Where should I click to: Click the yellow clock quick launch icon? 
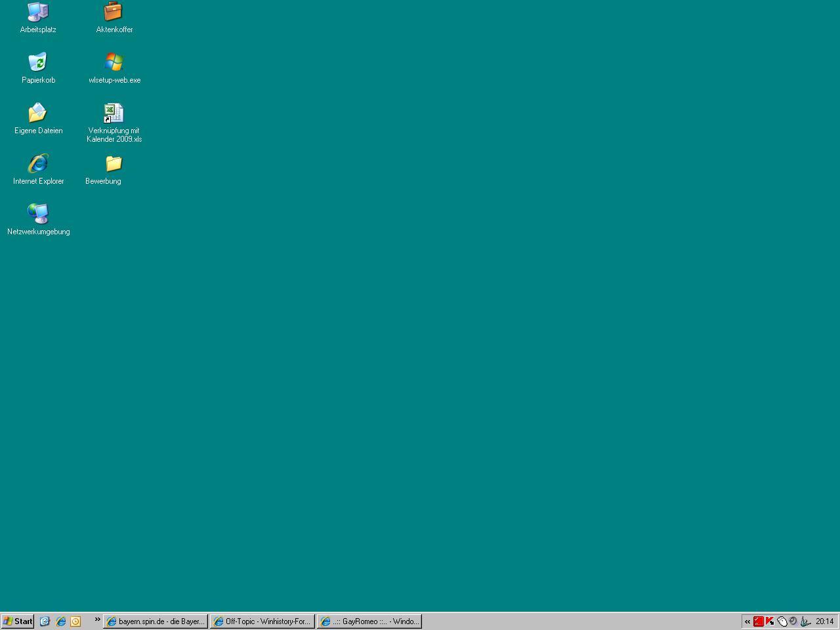tap(75, 621)
